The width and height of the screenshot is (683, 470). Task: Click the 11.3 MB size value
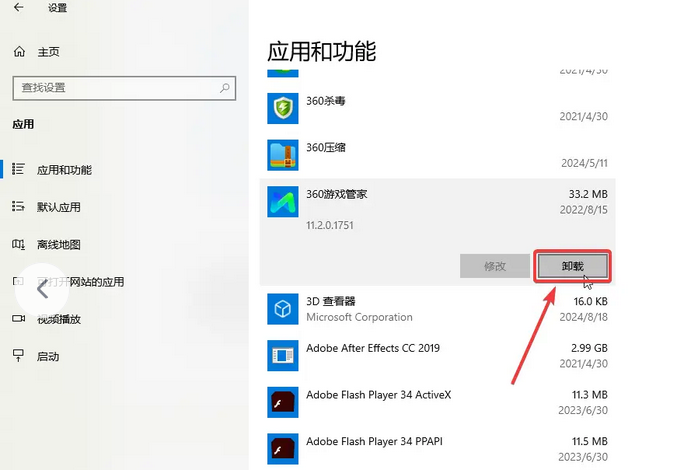pos(590,395)
